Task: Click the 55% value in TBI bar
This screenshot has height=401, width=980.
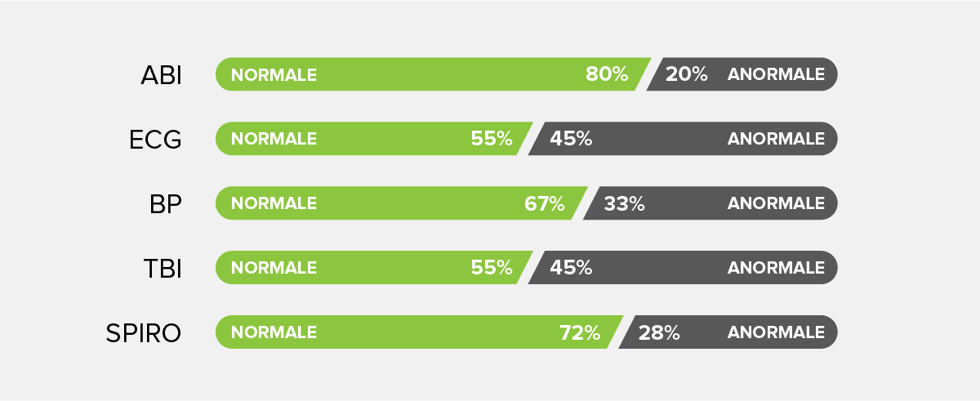Action: click(492, 268)
